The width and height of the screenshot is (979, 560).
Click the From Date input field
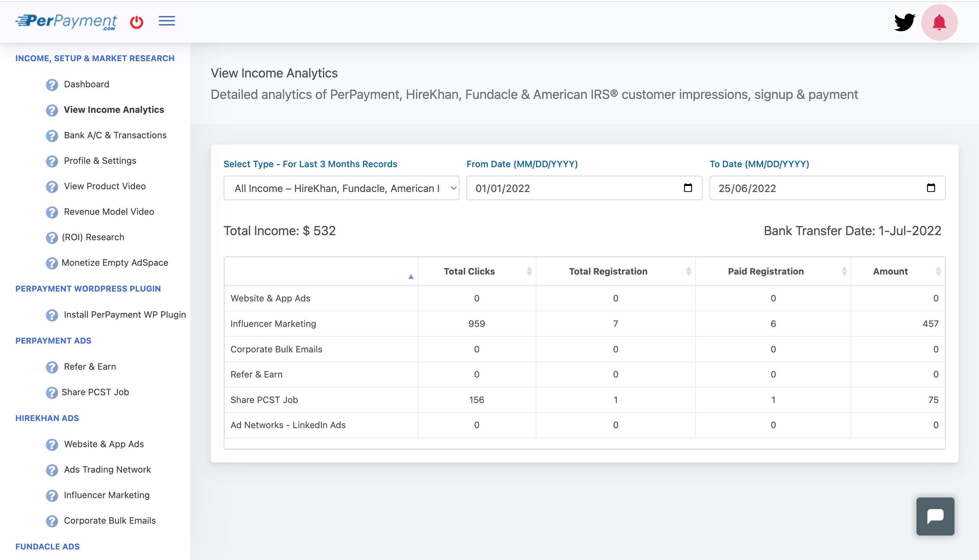click(584, 188)
